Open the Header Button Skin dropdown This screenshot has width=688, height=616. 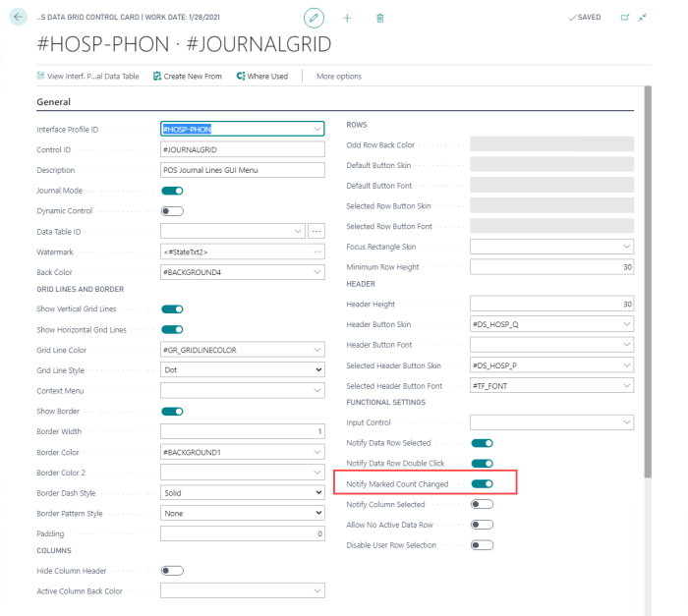(551, 324)
